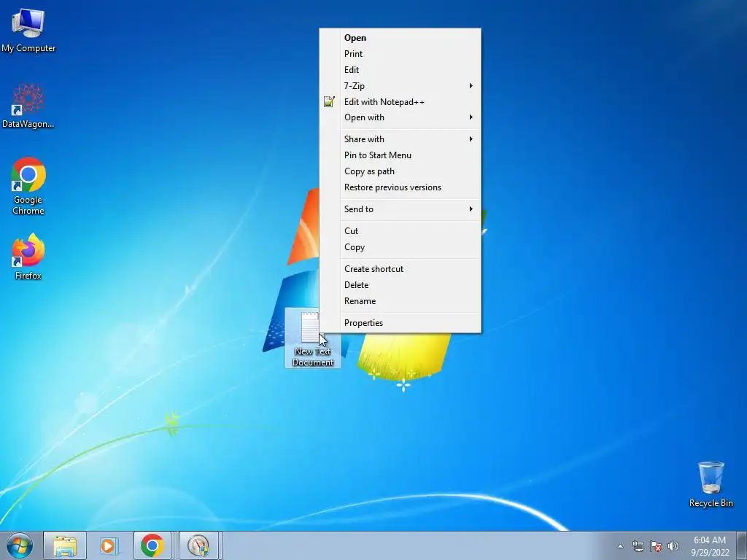Choose Edit with Notepad++
Viewport: 747px width, 560px height.
tap(400, 102)
